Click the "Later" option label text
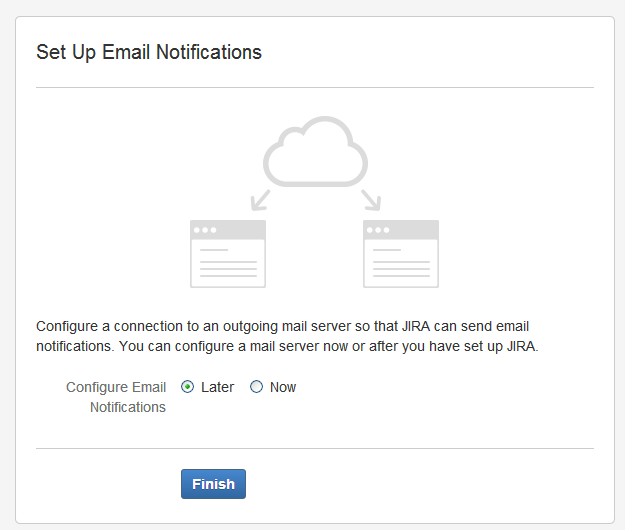Screen dimensions: 625x530 click(217, 387)
